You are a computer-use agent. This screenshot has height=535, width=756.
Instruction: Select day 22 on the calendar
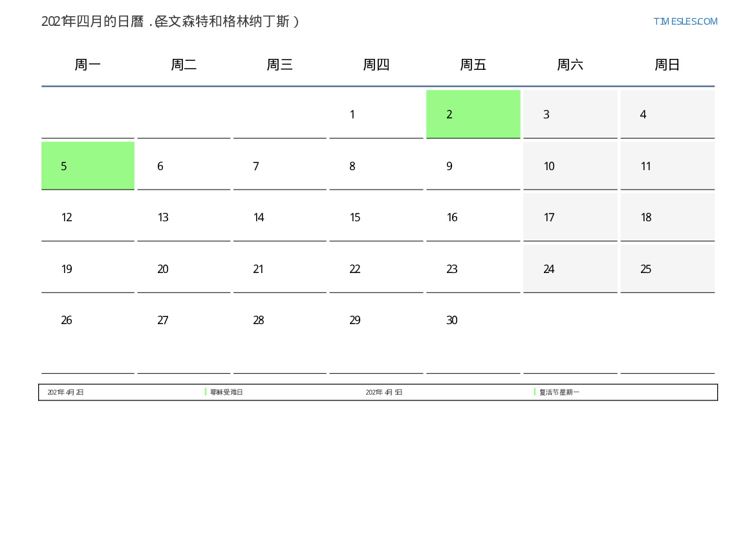click(376, 268)
